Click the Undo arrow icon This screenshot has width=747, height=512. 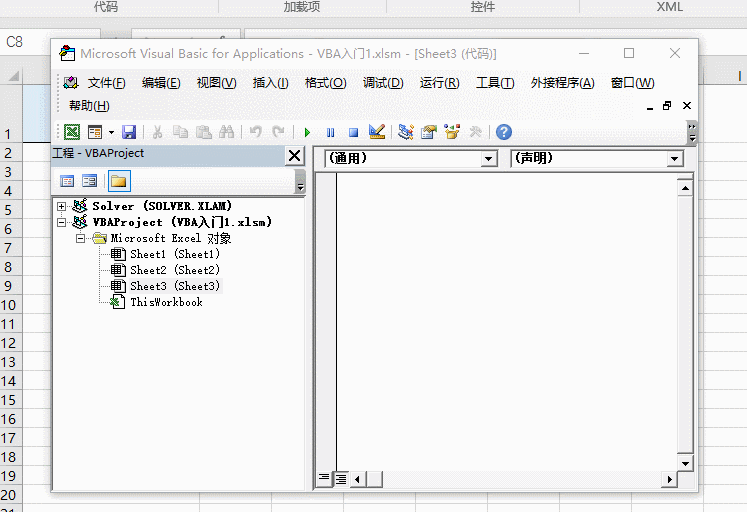(x=256, y=132)
